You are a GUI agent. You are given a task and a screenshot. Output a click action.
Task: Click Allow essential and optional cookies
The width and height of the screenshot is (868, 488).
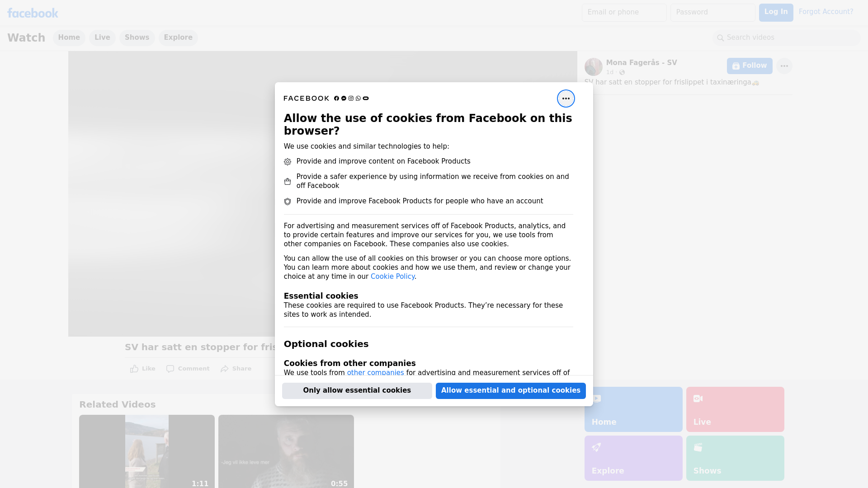tap(510, 390)
